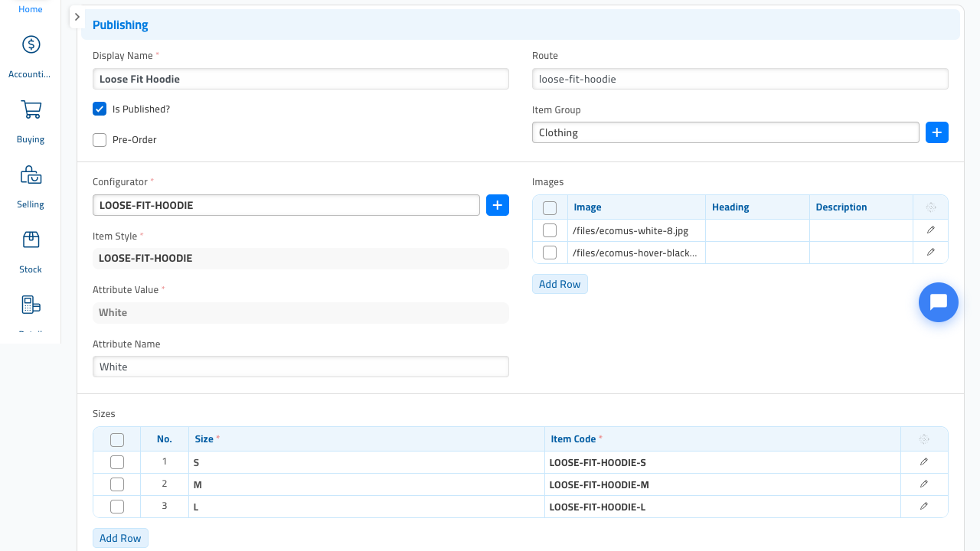Click the Size column header

[x=367, y=439]
